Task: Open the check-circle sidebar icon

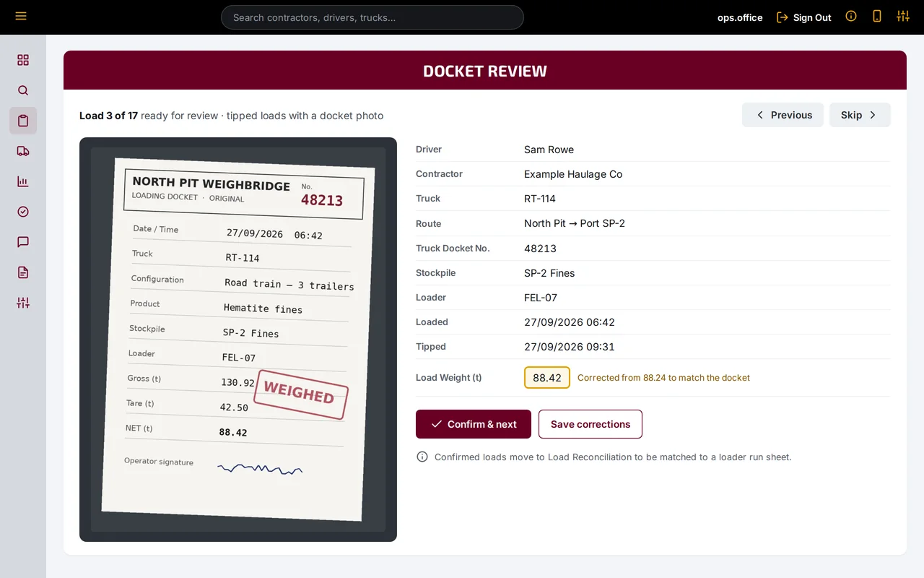Action: coord(23,212)
